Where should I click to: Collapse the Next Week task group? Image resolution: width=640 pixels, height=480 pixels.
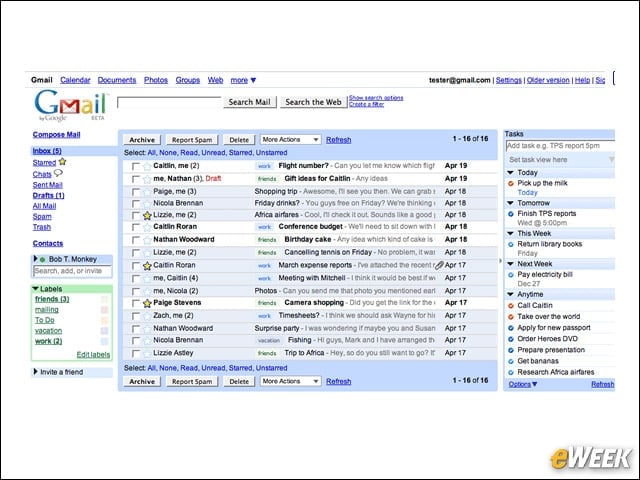[x=510, y=264]
